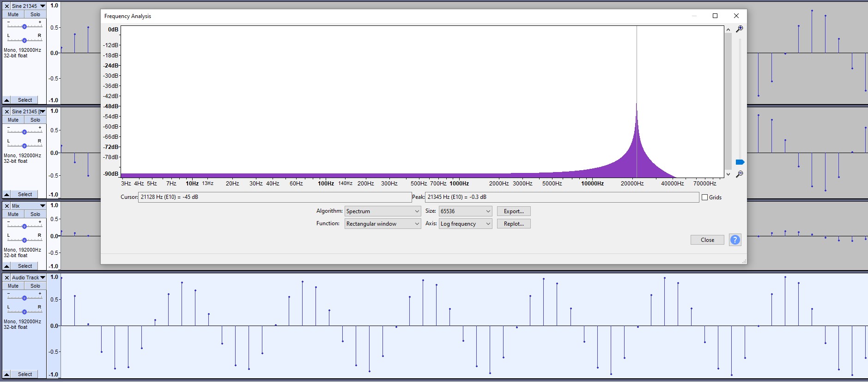Open the Function Rectangular window dropdown
The width and height of the screenshot is (868, 382).
pyautogui.click(x=382, y=224)
